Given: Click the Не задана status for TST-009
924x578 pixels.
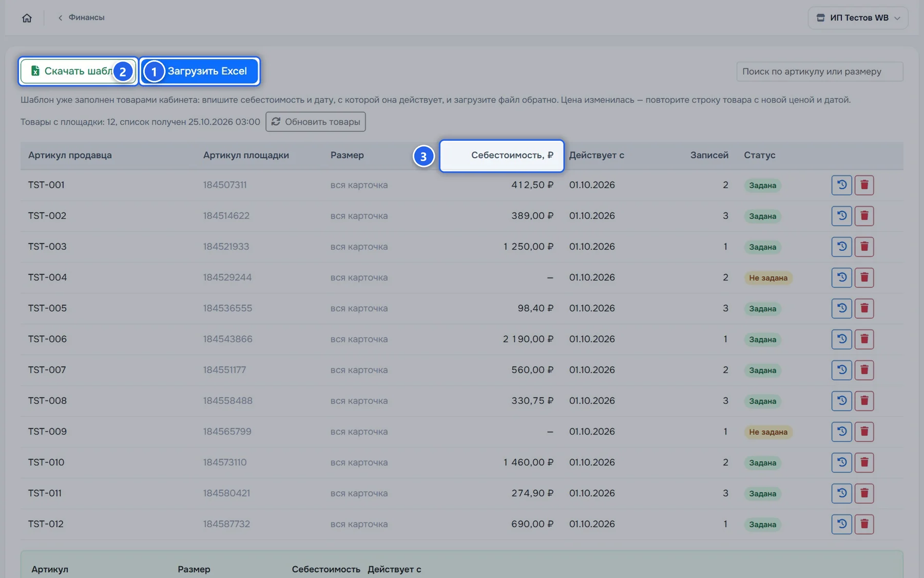Looking at the screenshot, I should [768, 432].
